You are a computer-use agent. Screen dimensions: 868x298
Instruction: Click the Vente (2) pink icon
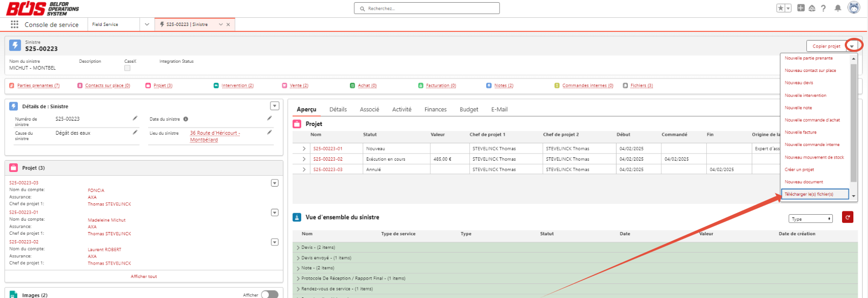coord(284,85)
